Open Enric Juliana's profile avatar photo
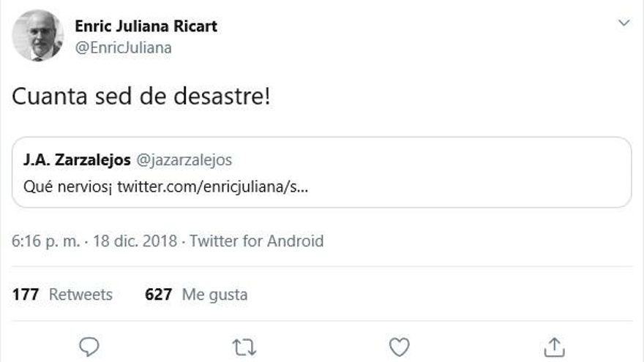Image resolution: width=644 pixels, height=362 pixels. pos(37,35)
